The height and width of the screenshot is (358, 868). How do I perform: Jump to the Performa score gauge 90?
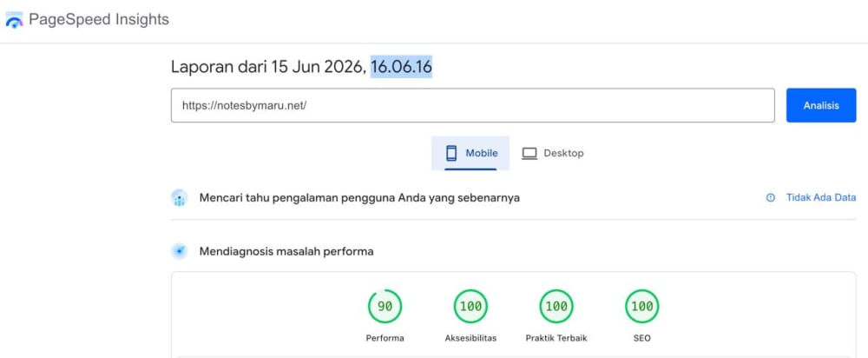(x=385, y=307)
